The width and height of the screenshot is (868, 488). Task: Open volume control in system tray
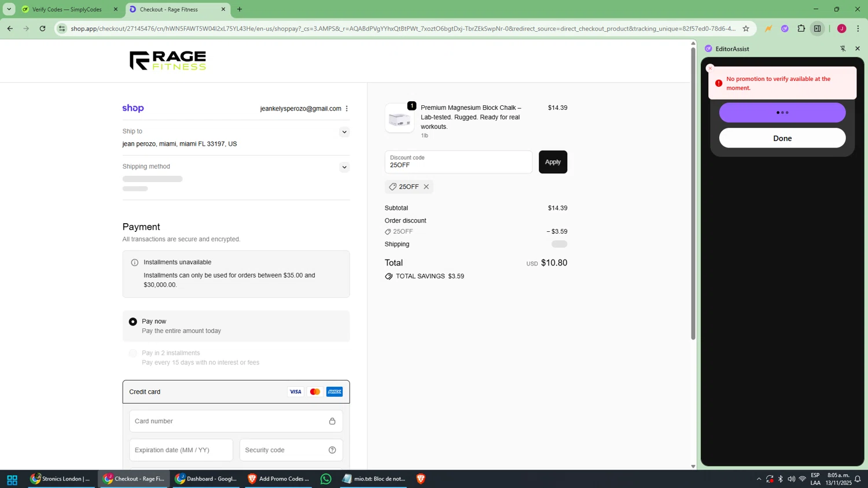[791, 479]
